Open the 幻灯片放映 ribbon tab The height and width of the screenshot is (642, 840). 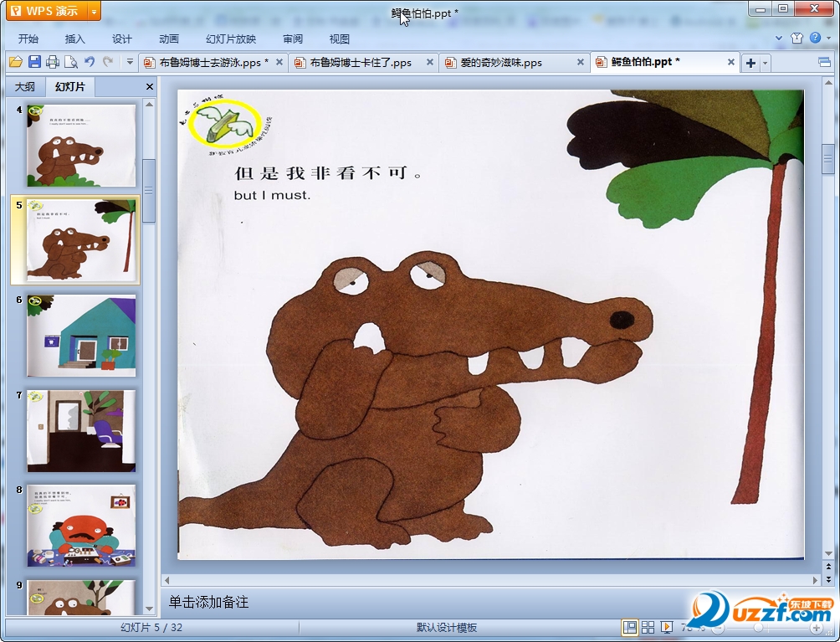click(231, 39)
